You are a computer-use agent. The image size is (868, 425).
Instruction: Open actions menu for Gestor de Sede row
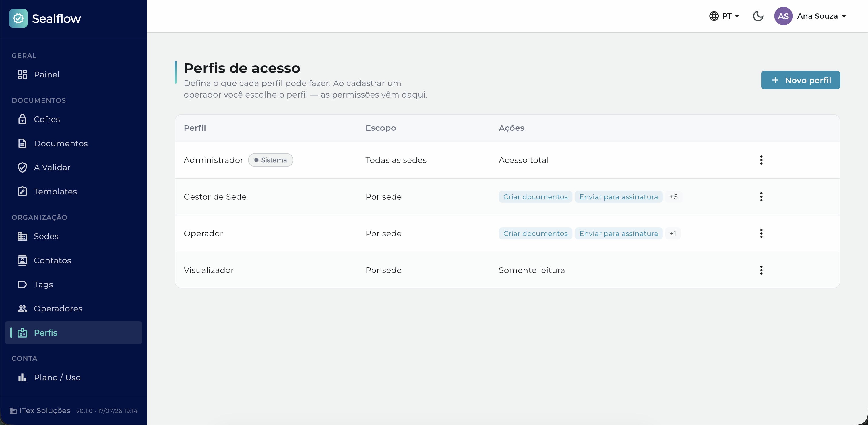761,197
